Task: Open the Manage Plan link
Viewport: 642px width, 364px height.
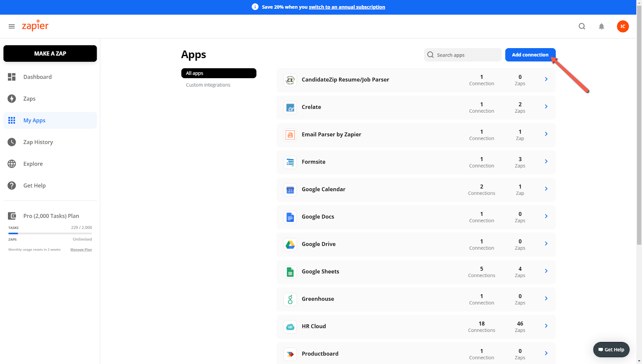Action: coord(81,250)
